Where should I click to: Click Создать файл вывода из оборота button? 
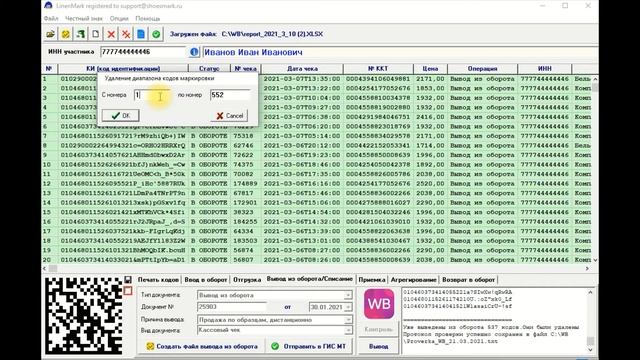[x=202, y=346]
